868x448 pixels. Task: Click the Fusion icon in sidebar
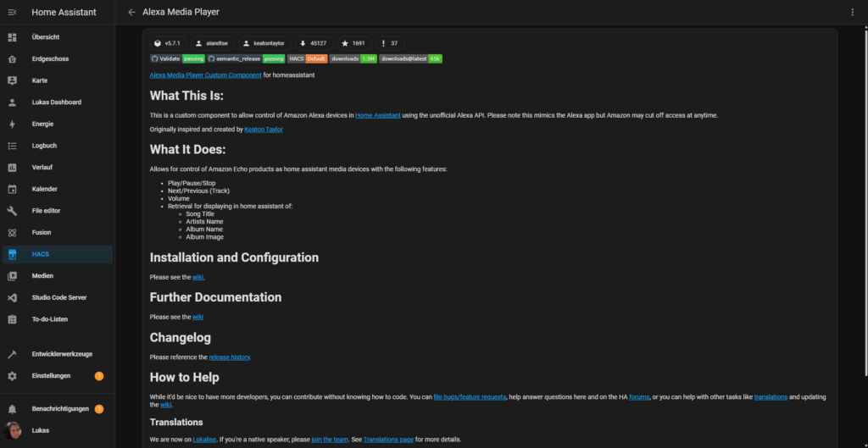tap(12, 232)
